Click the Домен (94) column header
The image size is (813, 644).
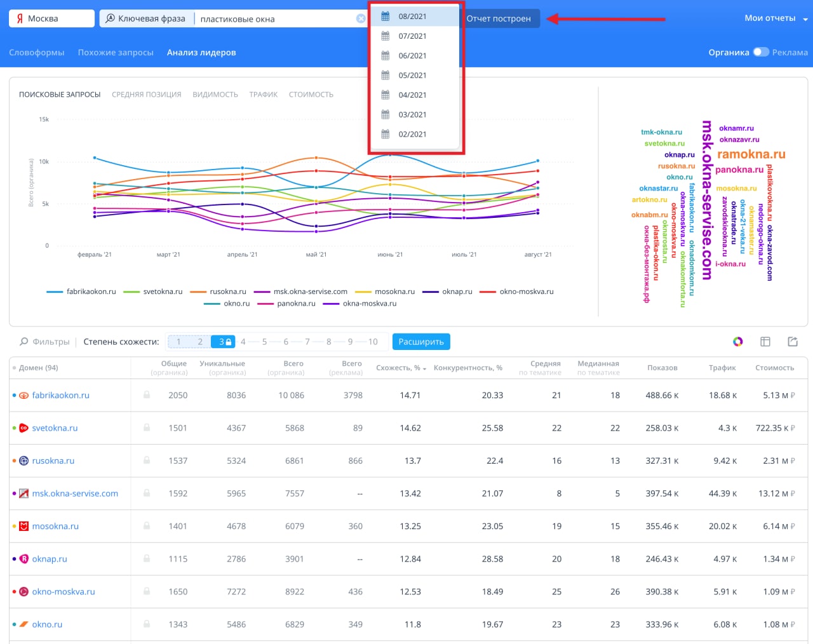pyautogui.click(x=38, y=368)
